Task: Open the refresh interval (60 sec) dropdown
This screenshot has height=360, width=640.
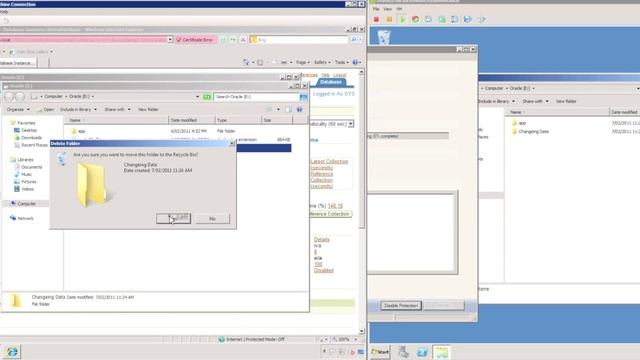Action: 351,124
